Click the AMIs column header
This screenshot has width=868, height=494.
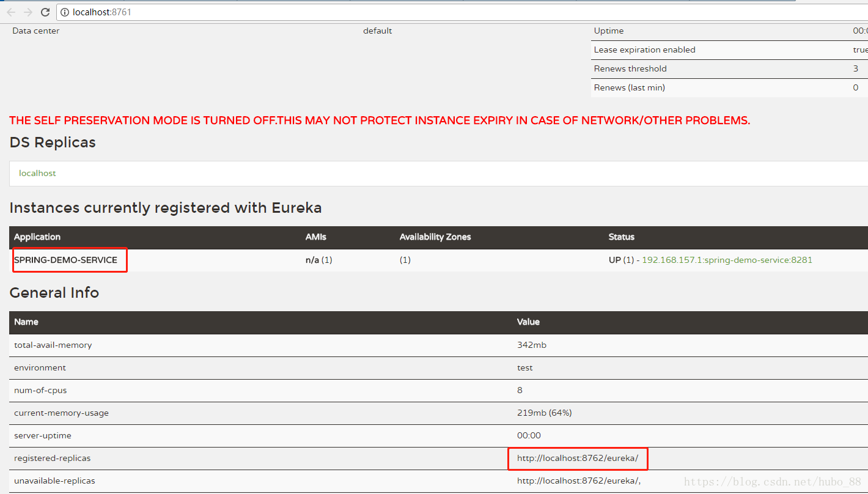pos(315,237)
